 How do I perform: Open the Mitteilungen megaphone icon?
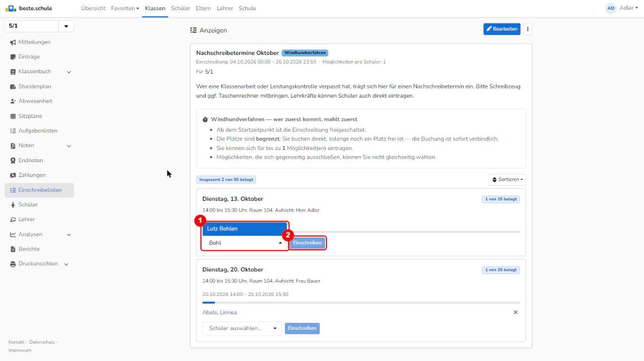coord(12,42)
